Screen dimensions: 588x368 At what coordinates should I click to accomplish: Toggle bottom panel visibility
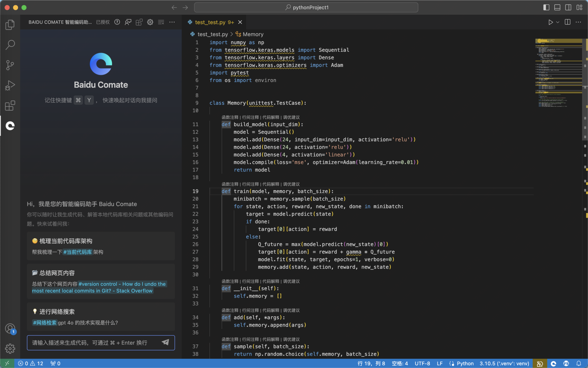pyautogui.click(x=557, y=7)
